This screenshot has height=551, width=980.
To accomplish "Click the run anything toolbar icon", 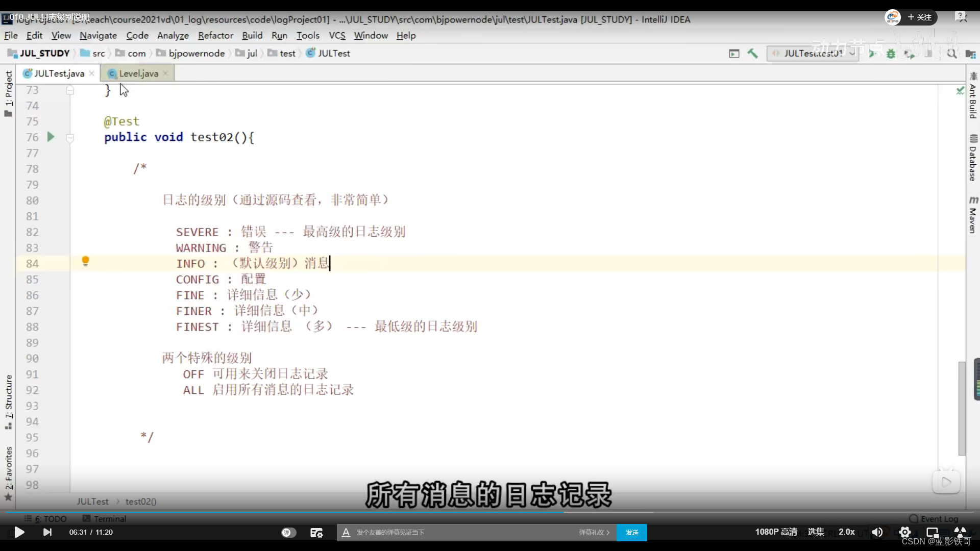I will (x=734, y=54).
